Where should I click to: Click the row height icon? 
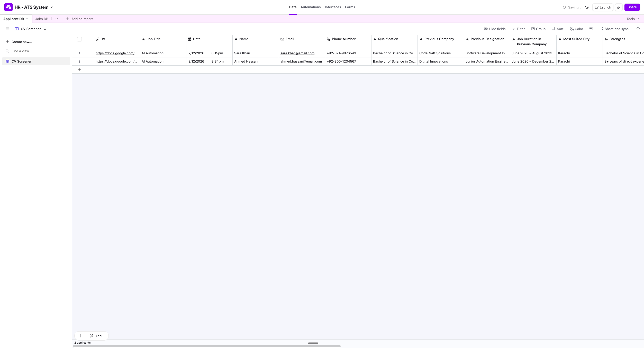tap(591, 29)
